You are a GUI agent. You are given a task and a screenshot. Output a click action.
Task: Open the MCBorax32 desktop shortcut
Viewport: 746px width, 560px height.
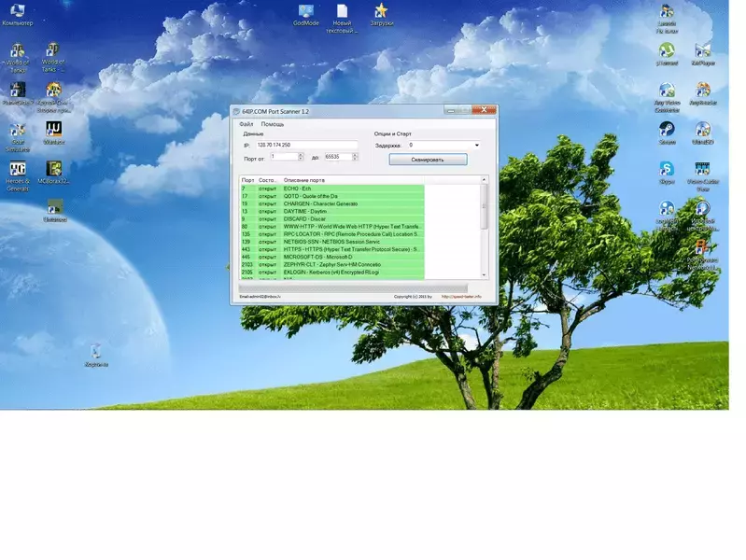(54, 173)
